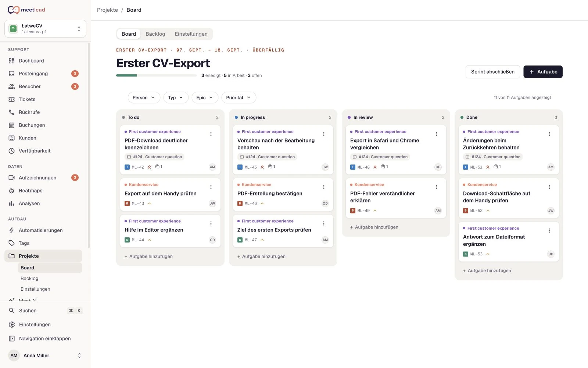Click the Navigation einklappen icon
The image size is (588, 368).
[12, 339]
